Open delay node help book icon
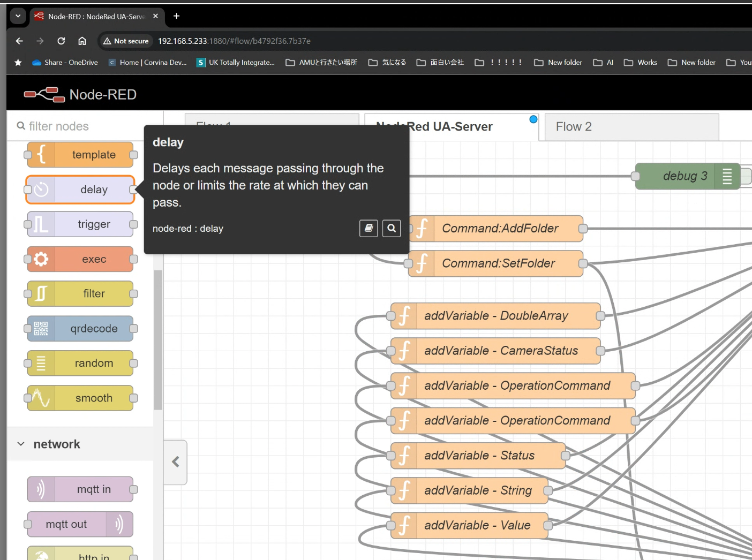The height and width of the screenshot is (560, 752). click(369, 229)
